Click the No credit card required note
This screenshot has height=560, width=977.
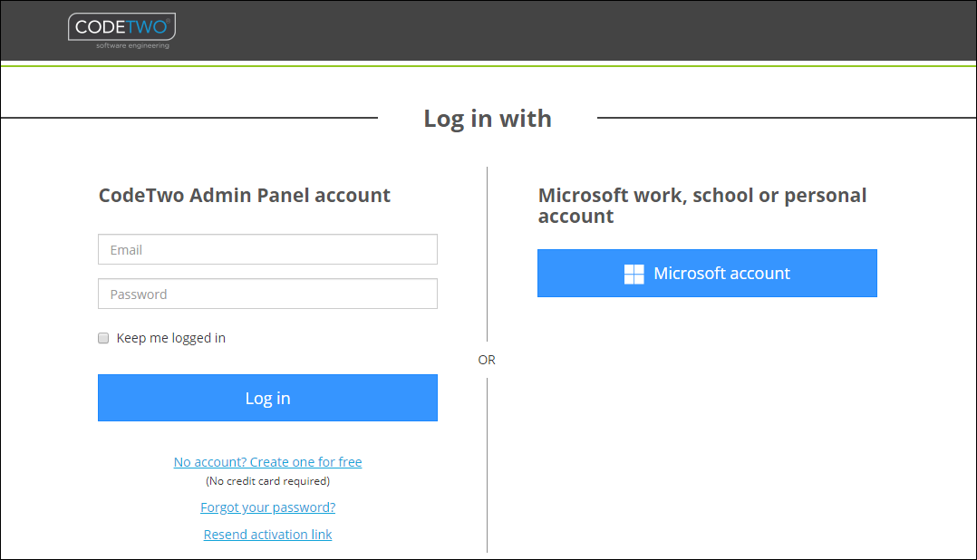coord(267,480)
